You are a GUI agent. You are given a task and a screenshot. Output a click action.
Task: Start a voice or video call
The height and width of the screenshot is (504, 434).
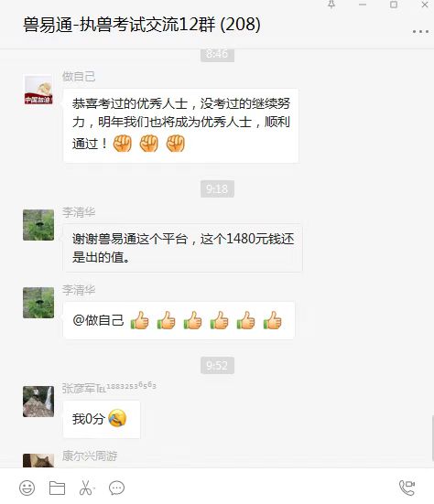407,488
